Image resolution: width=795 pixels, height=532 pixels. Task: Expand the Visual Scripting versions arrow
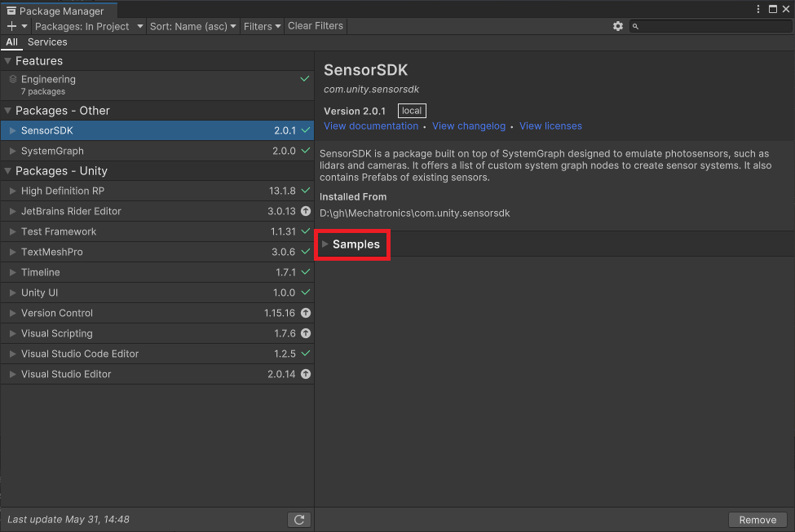[13, 333]
